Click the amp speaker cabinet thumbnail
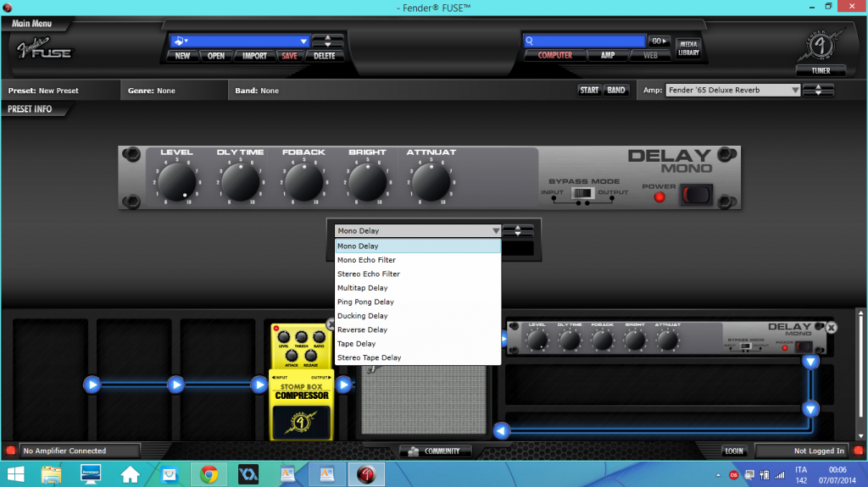The image size is (868, 487). pos(424,400)
